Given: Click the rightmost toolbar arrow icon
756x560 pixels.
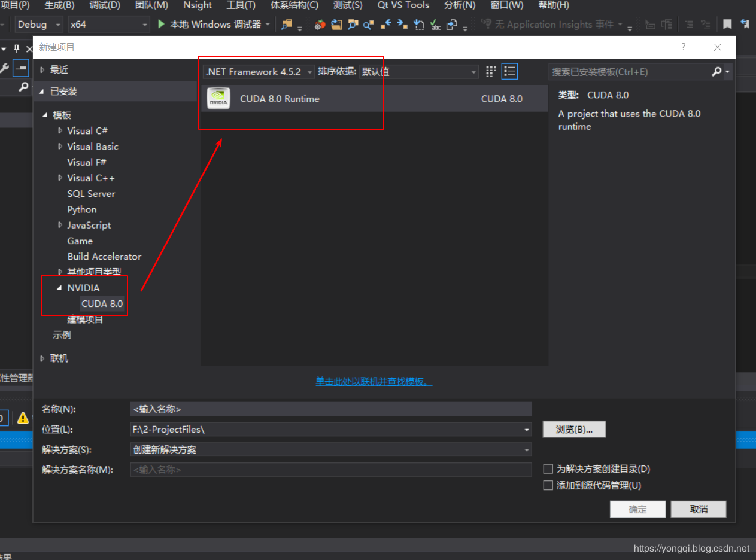Looking at the screenshot, I should 745,25.
